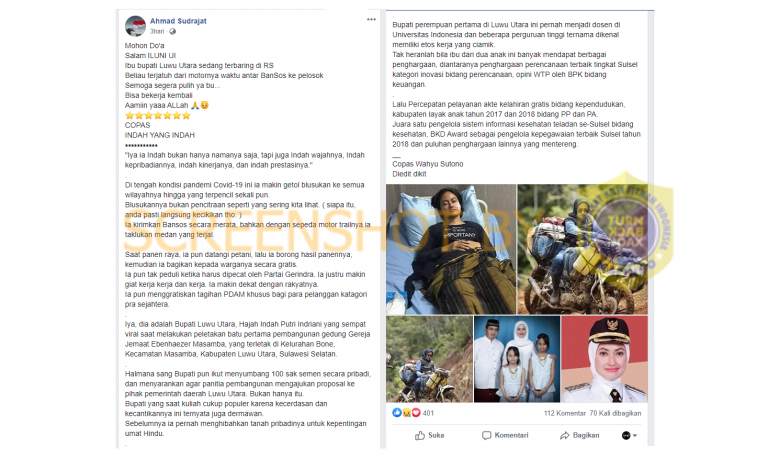Open the three-dot post options menu
768x458 pixels.
371,20
